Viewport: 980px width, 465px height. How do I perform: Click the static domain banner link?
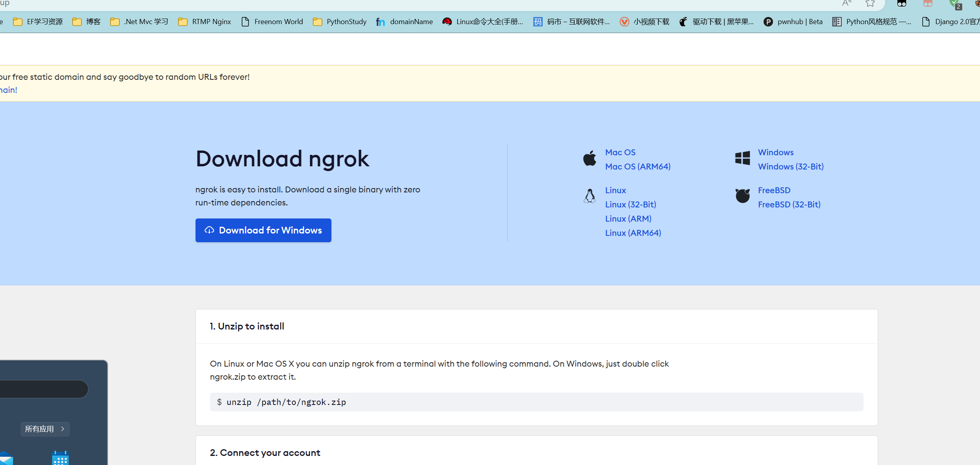[8, 90]
